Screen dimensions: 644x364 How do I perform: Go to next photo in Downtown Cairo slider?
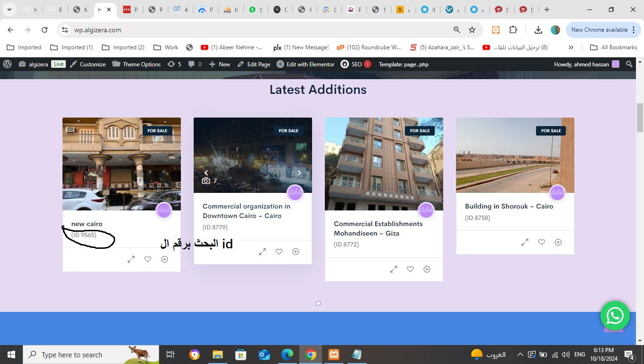tap(299, 173)
